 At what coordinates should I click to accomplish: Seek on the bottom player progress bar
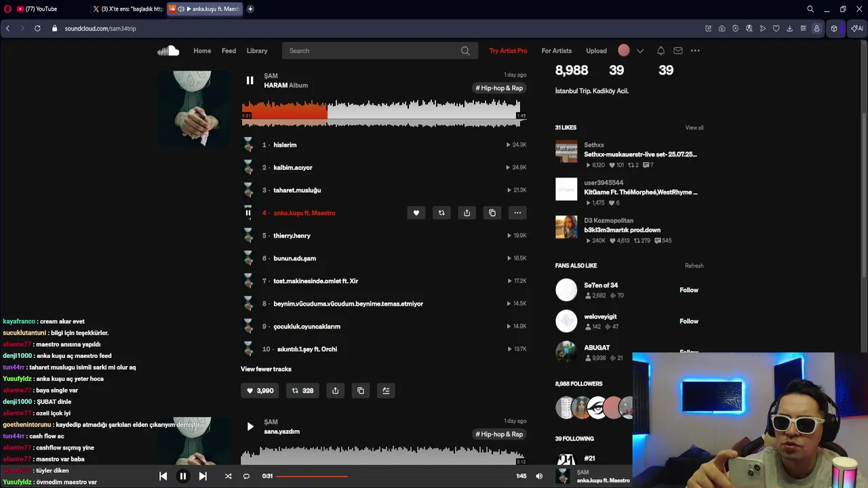pos(396,476)
